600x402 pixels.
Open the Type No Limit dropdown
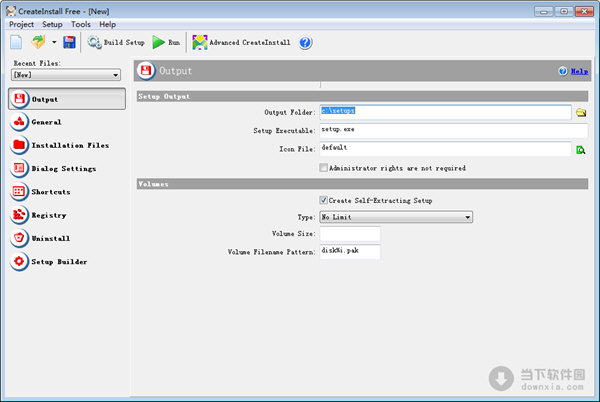click(396, 217)
